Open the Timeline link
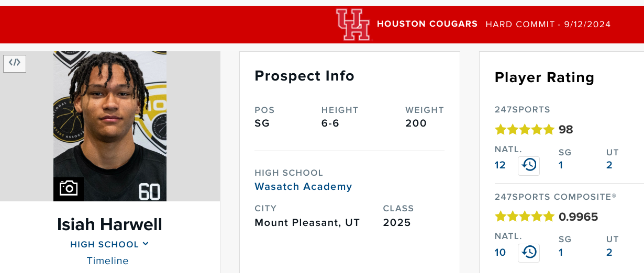This screenshot has height=273, width=644. [107, 260]
